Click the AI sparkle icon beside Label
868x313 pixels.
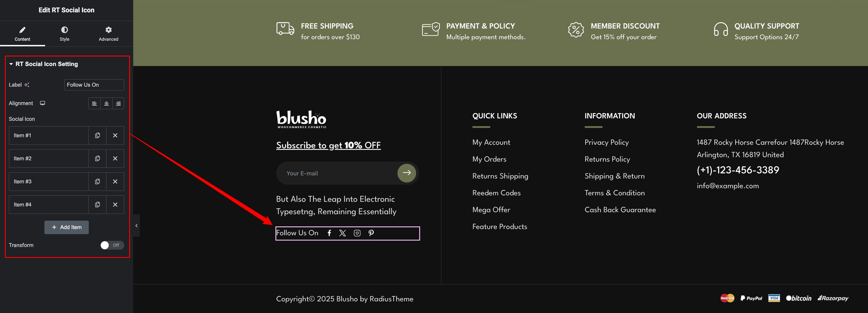tap(27, 85)
